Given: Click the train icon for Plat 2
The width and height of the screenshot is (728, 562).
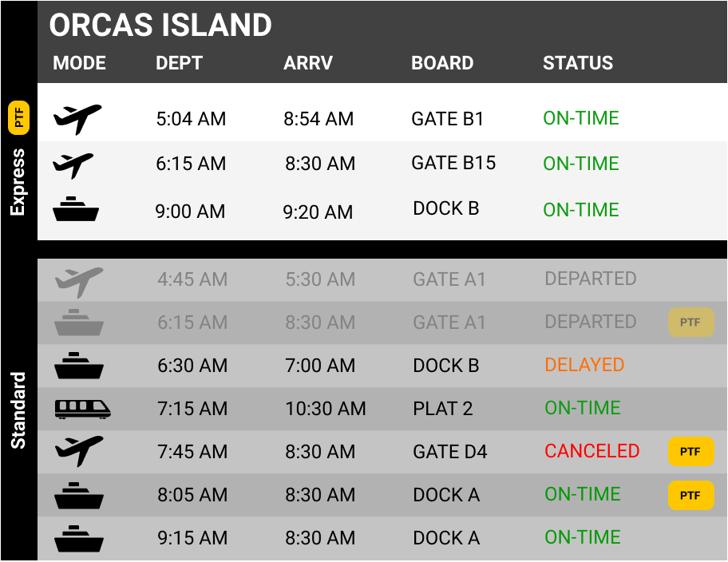Looking at the screenshot, I should (x=83, y=410).
